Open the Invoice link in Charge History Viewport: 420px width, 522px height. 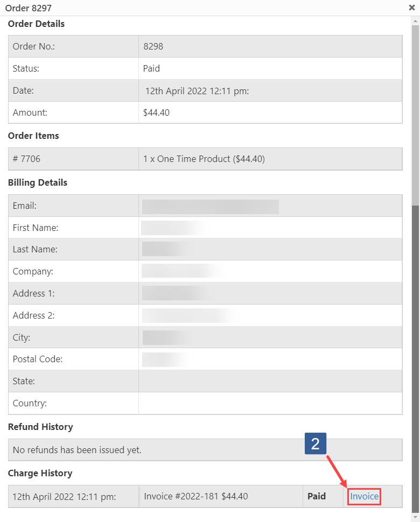pyautogui.click(x=363, y=496)
